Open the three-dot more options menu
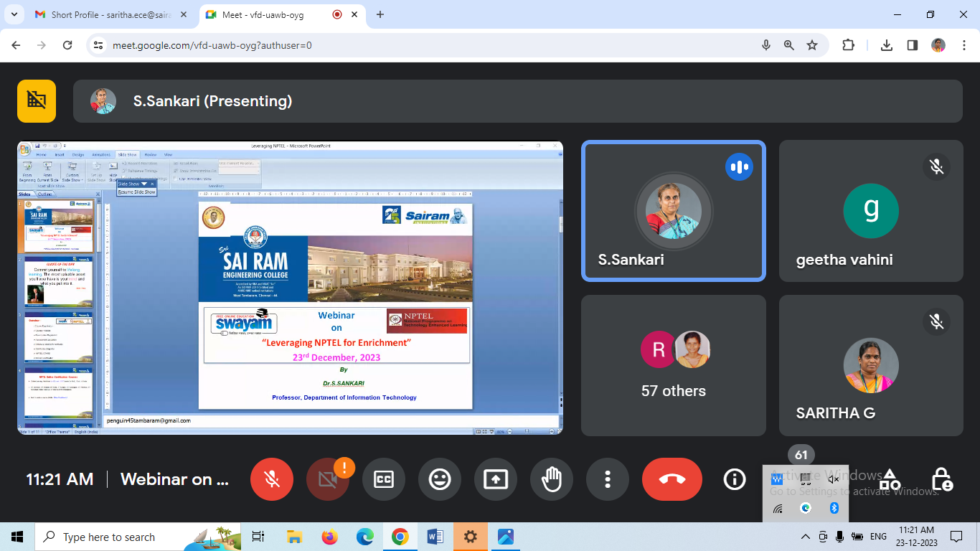The width and height of the screenshot is (980, 551). pyautogui.click(x=608, y=479)
